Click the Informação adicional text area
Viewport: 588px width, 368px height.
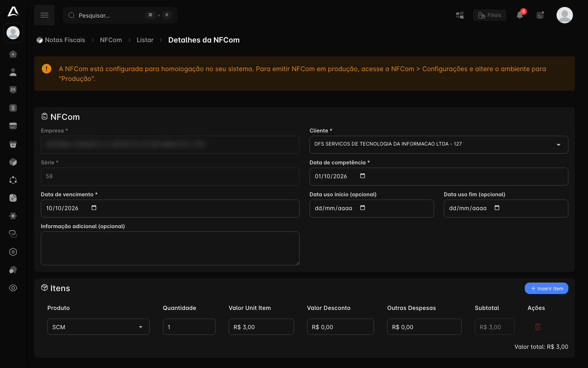(x=170, y=248)
